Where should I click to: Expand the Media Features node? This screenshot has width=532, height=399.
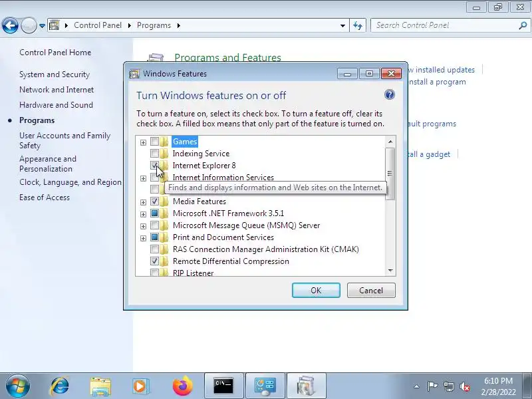(143, 202)
